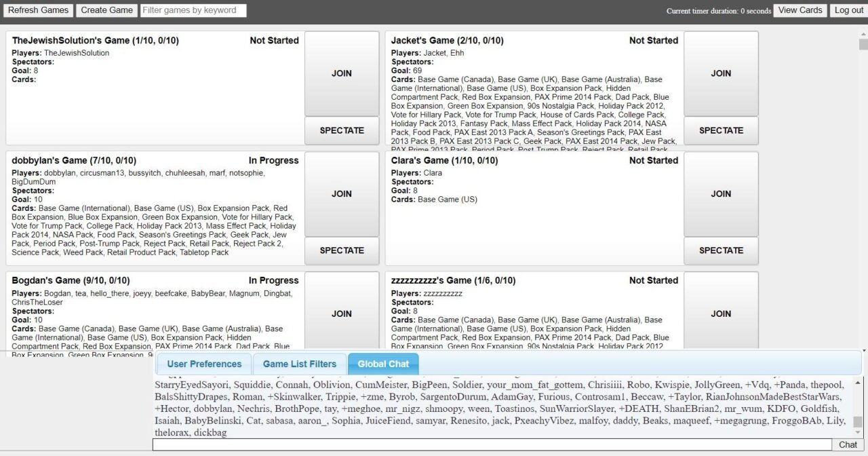Spectate Jacket's Game
Viewport: 868px width, 456px height.
click(721, 130)
